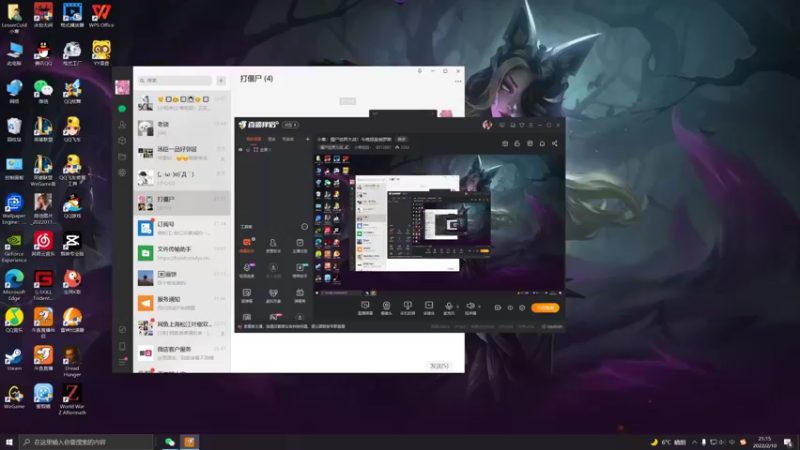The image size is (800, 450).
Task: Open WeChat chats tab green icon
Action: pos(122,109)
